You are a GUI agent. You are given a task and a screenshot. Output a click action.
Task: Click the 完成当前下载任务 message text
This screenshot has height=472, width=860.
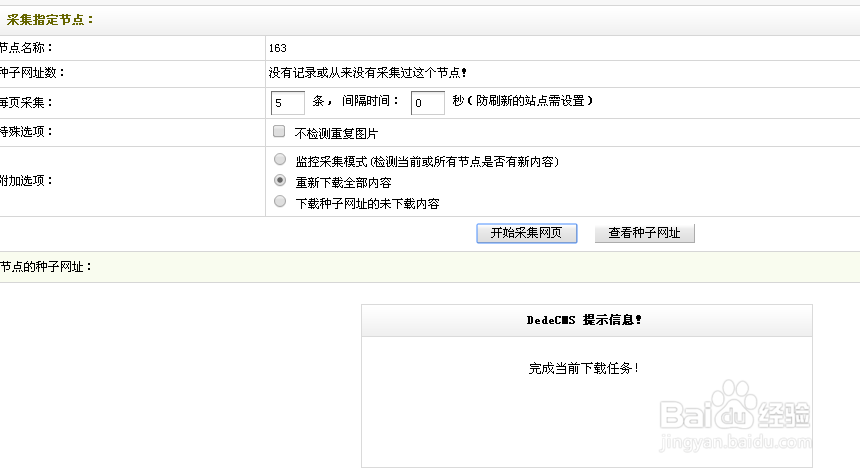coord(584,368)
